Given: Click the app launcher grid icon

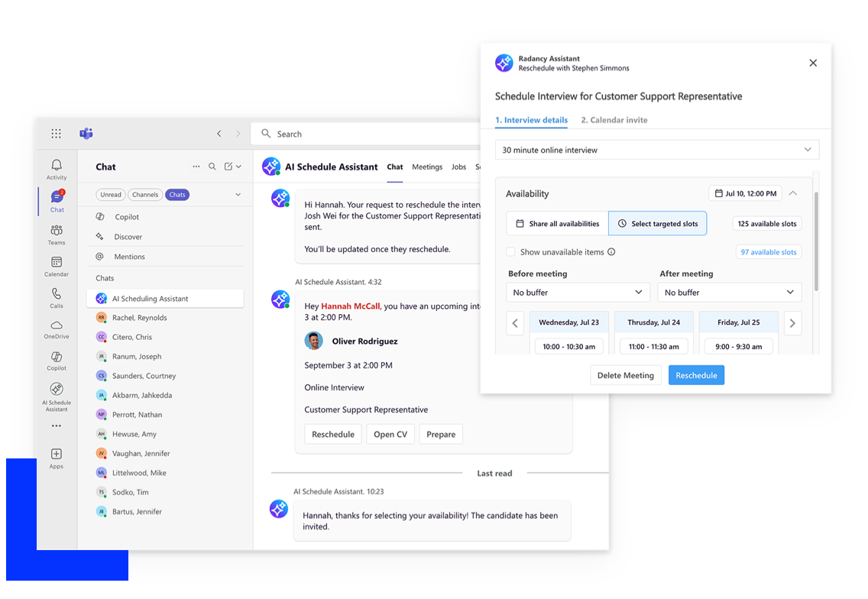Looking at the screenshot, I should (x=56, y=134).
